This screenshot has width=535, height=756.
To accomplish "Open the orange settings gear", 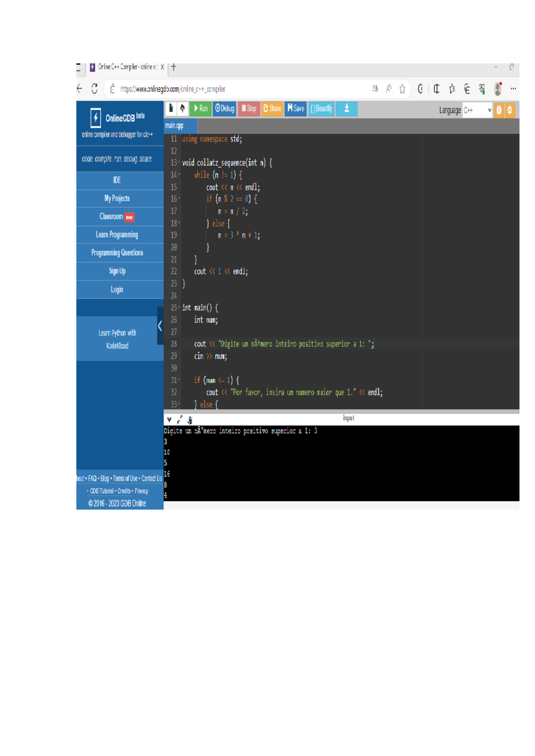I will (510, 110).
